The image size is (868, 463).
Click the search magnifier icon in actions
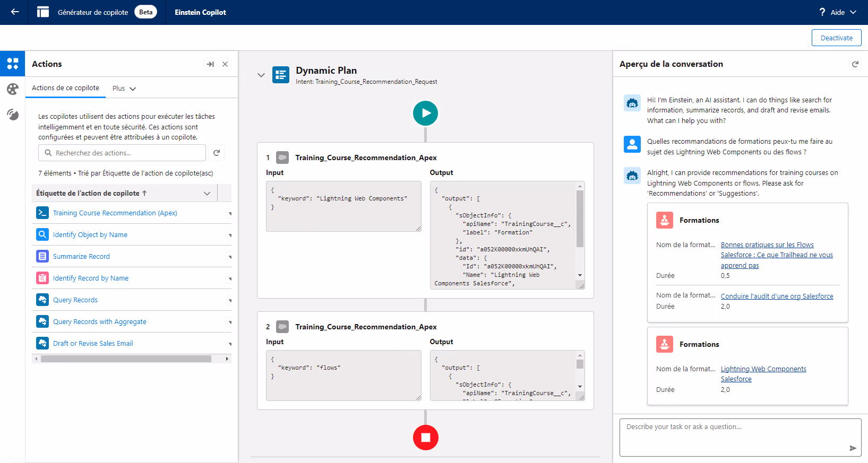48,153
